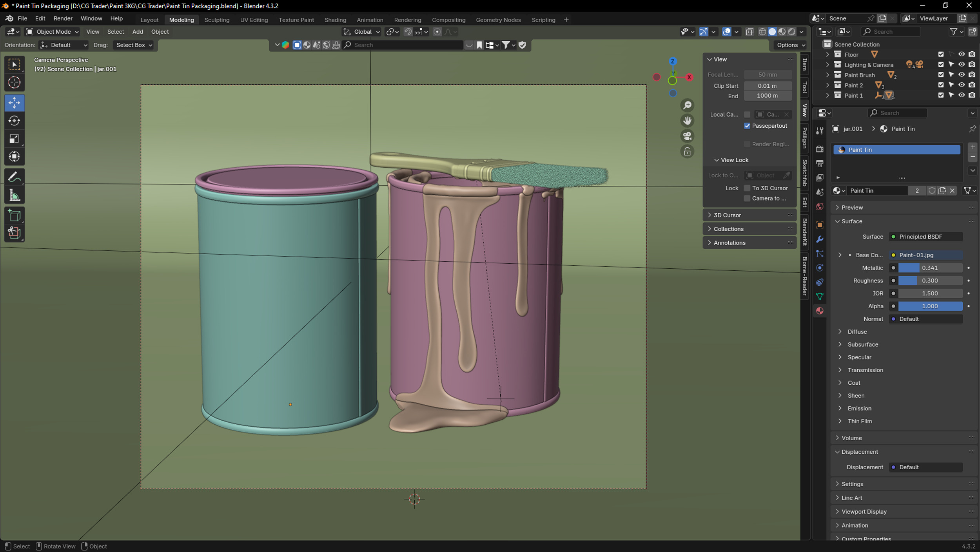Click the pan view hand icon
This screenshot has height=552, width=980.
(x=687, y=121)
